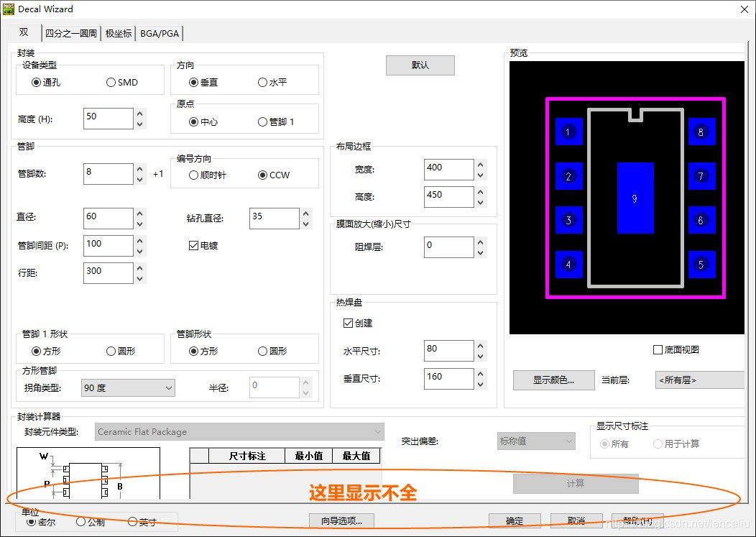Click pad 5 in the preview

701,265
